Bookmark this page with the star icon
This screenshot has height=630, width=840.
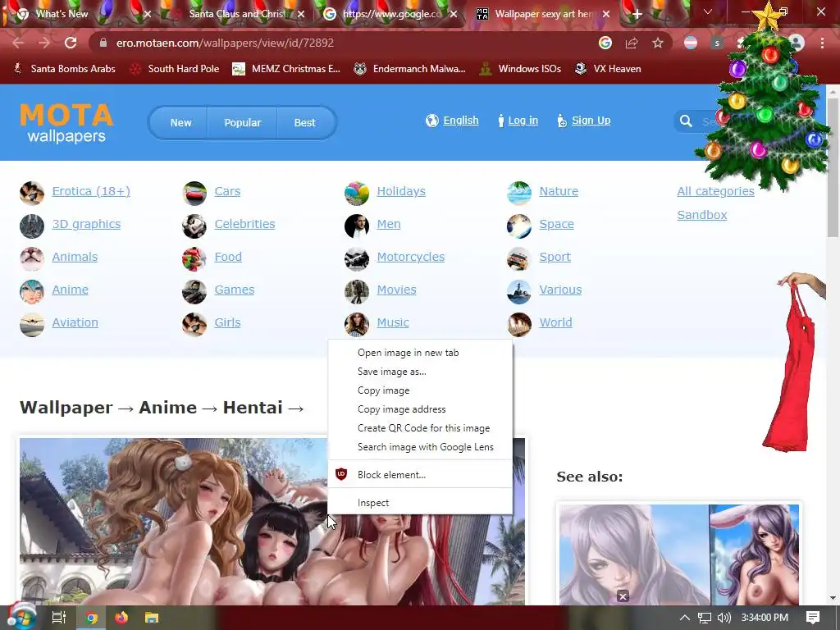coord(658,43)
